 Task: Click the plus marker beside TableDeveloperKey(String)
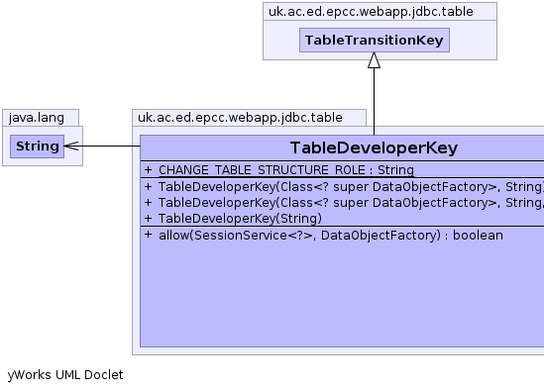pos(149,219)
